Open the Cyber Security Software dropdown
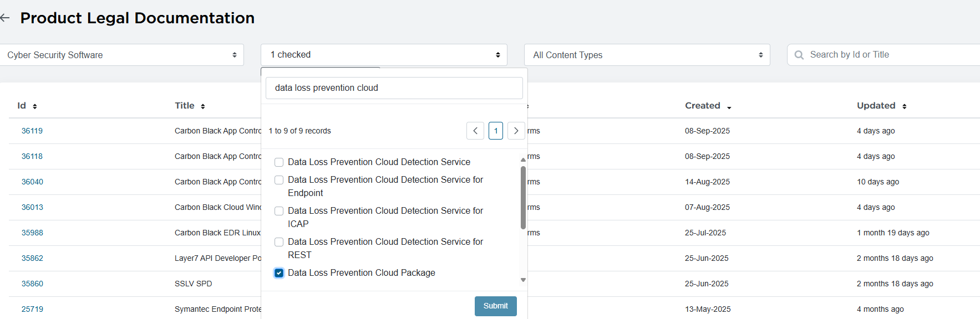 121,55
